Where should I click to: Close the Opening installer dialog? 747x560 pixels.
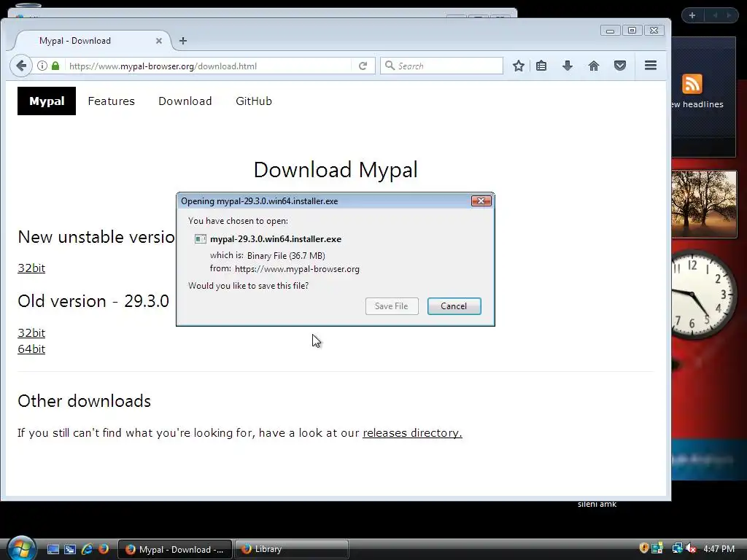coord(481,201)
